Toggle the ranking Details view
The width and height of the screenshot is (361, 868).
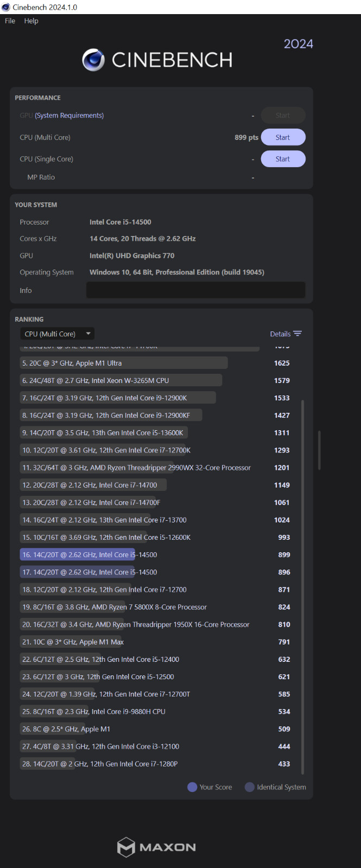[286, 334]
